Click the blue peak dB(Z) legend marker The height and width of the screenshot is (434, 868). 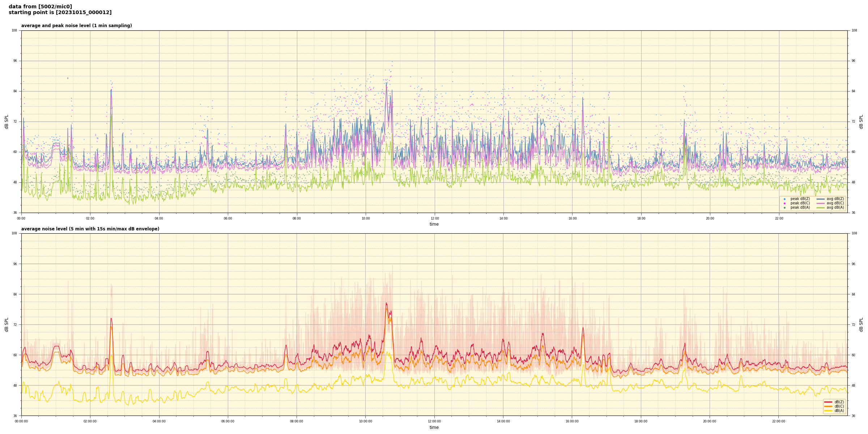[784, 199]
